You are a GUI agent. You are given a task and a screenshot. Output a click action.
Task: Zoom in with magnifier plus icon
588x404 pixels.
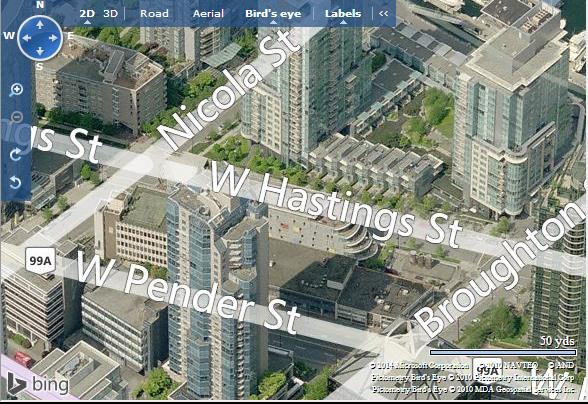pyautogui.click(x=16, y=90)
